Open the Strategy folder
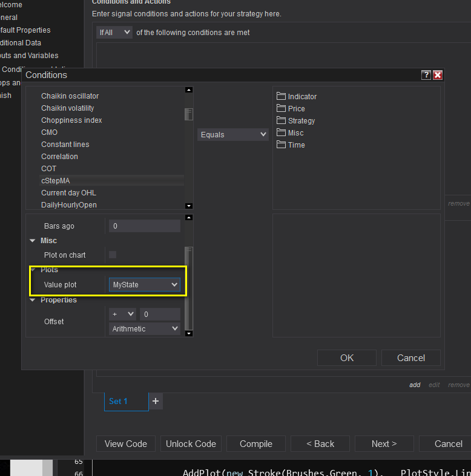The height and width of the screenshot is (476, 471). 295,121
